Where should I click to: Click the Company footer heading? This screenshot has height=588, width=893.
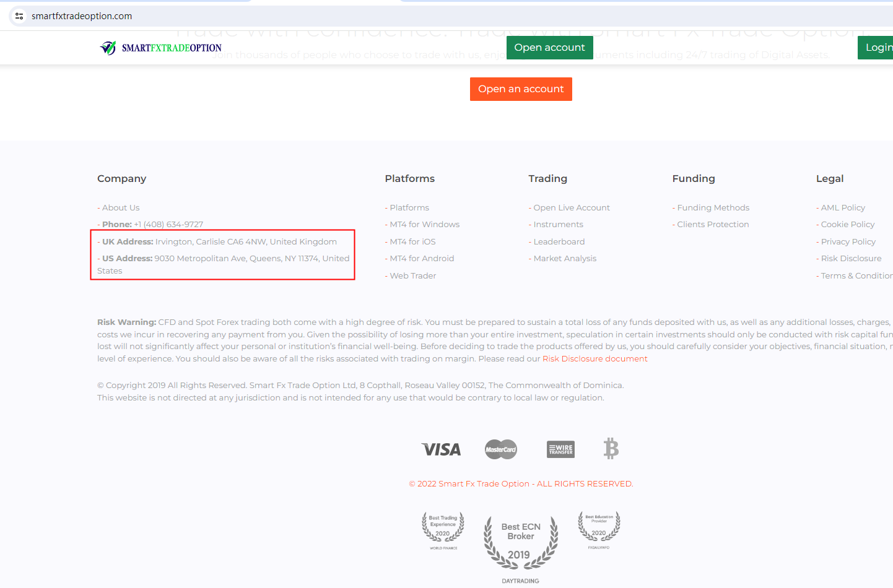click(x=122, y=179)
